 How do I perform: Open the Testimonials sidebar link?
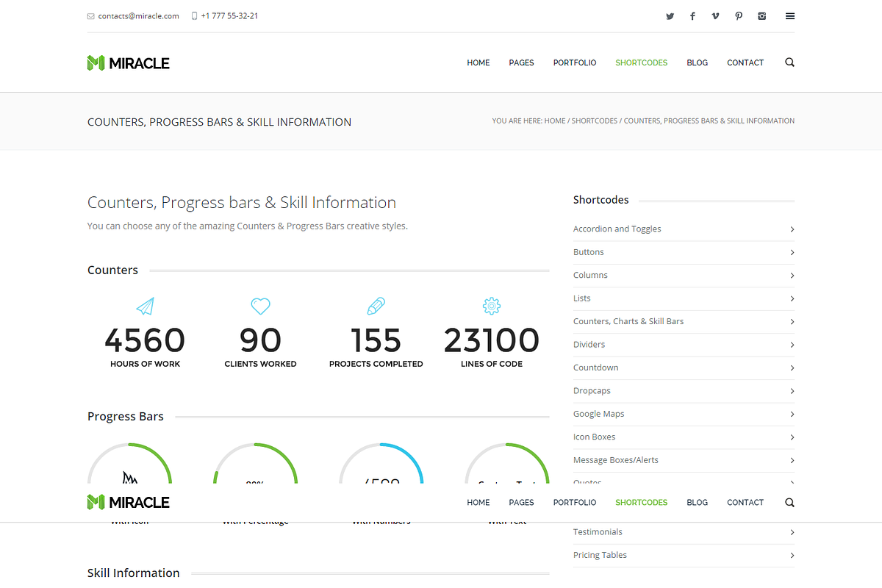[598, 532]
